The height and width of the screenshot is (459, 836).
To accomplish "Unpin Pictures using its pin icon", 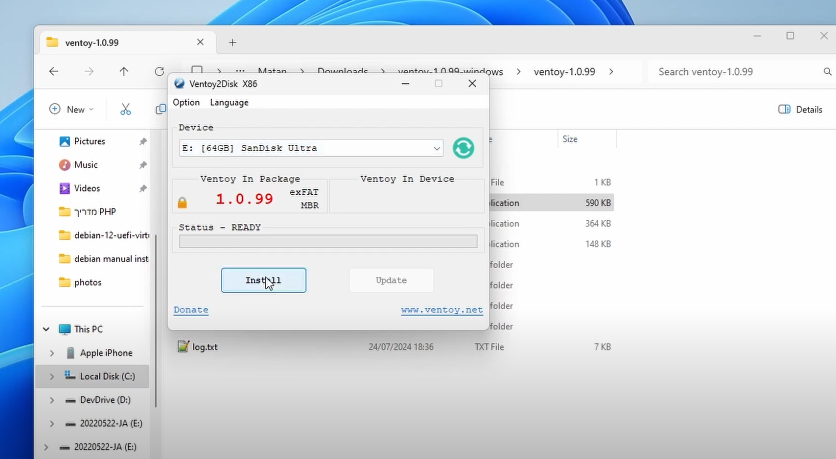I will [x=143, y=141].
